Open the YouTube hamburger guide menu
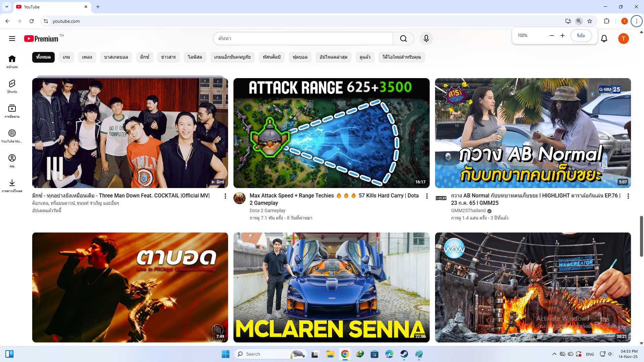This screenshot has height=362, width=644. pyautogui.click(x=12, y=39)
